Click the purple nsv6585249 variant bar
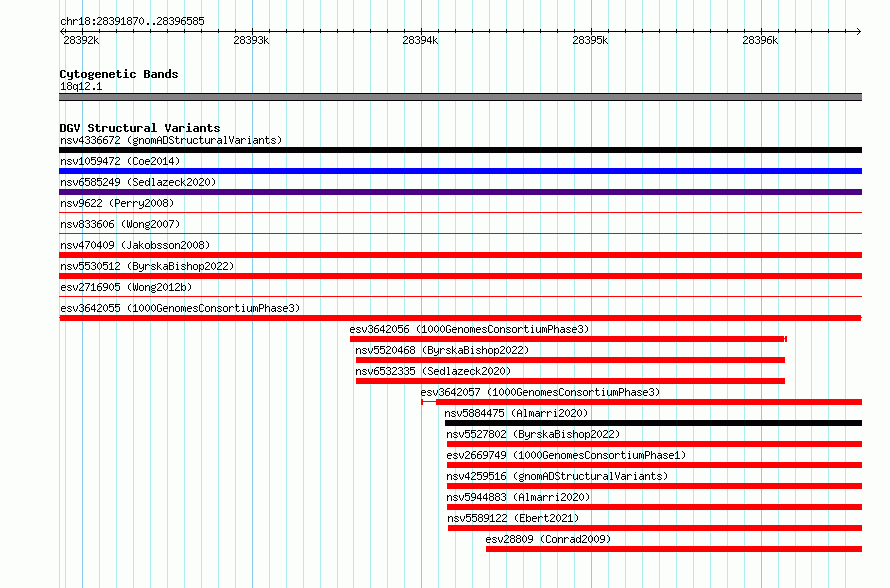Image resolution: width=890 pixels, height=588 pixels. (460, 192)
